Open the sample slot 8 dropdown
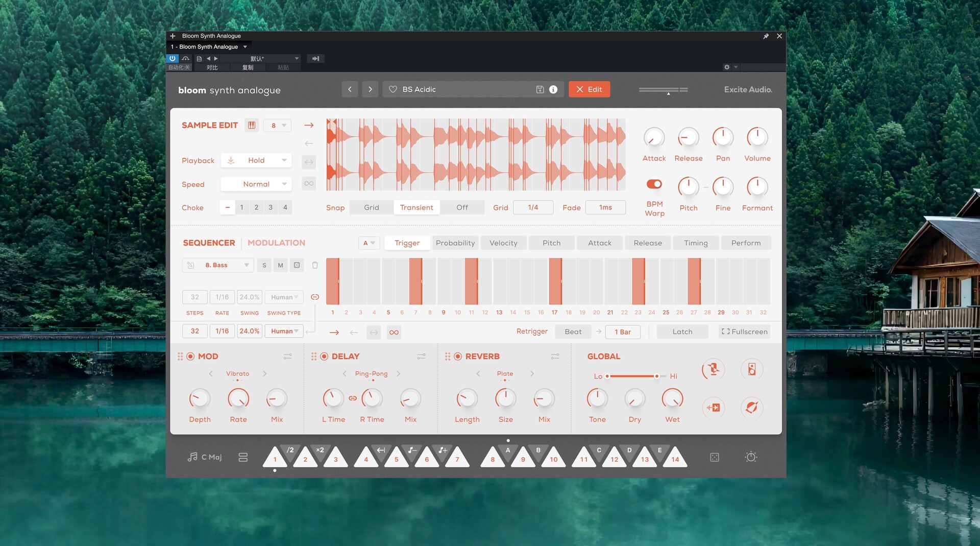This screenshot has height=546, width=980. [x=278, y=125]
